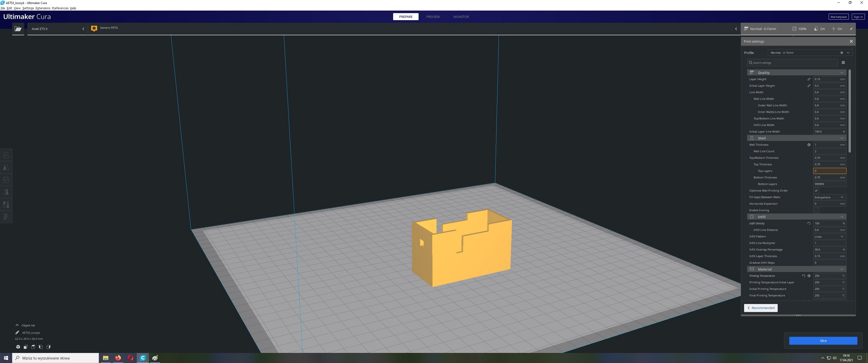Image resolution: width=868 pixels, height=363 pixels.
Task: Open the Marketplace
Action: pos(838,17)
